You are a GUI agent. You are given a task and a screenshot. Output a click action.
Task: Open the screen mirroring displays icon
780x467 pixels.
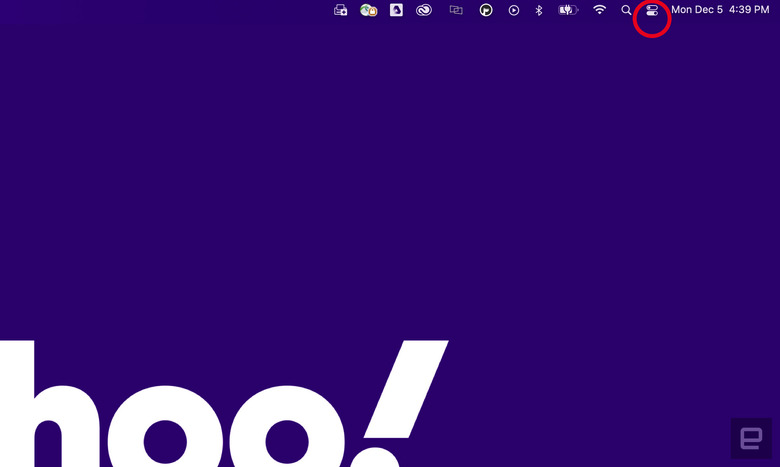pos(456,10)
